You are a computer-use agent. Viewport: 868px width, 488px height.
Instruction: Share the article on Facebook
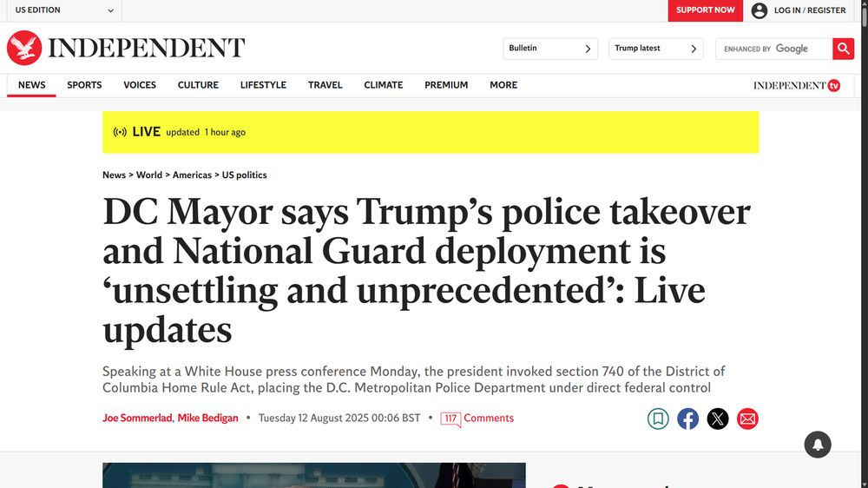coord(688,419)
